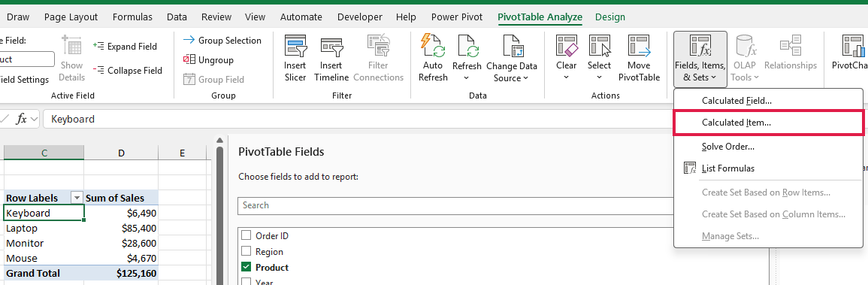Open the Help ribbon tab
The width and height of the screenshot is (868, 285).
(407, 17)
